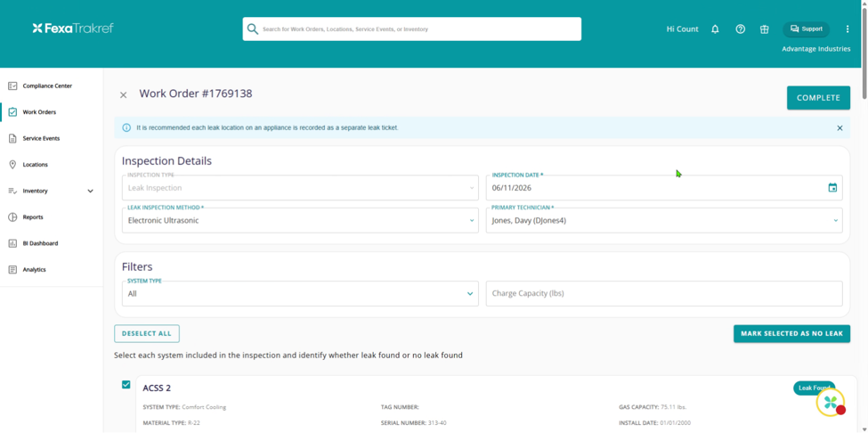Click the Reports pie chart icon
Screen dimensions: 868x433
tap(12, 217)
